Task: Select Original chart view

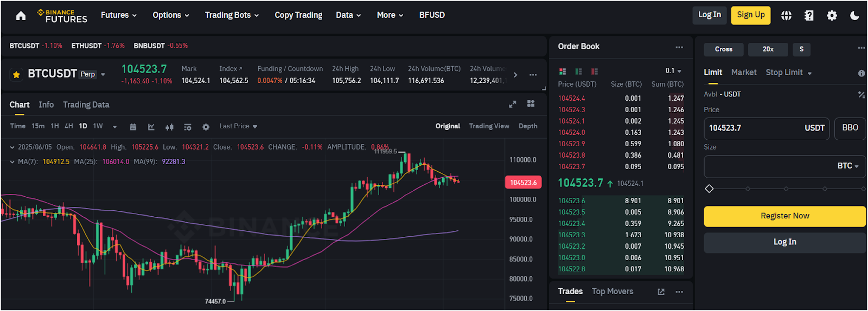Action: (x=448, y=126)
